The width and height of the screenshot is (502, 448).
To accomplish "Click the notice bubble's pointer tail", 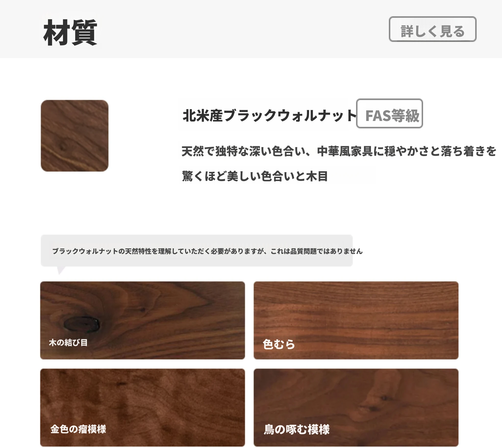I will pyautogui.click(x=61, y=270).
